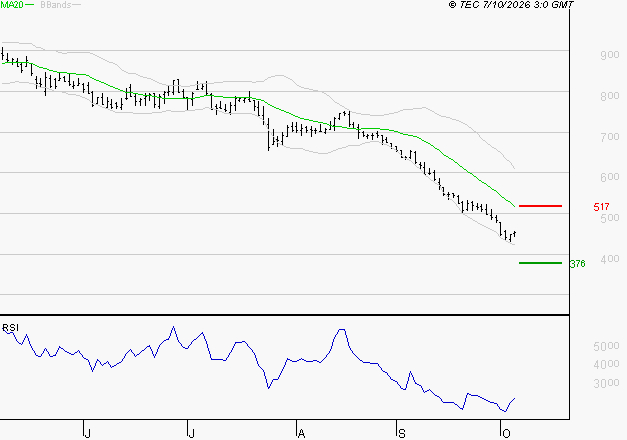Click the green 376 price label
The image size is (627, 440).
[578, 264]
